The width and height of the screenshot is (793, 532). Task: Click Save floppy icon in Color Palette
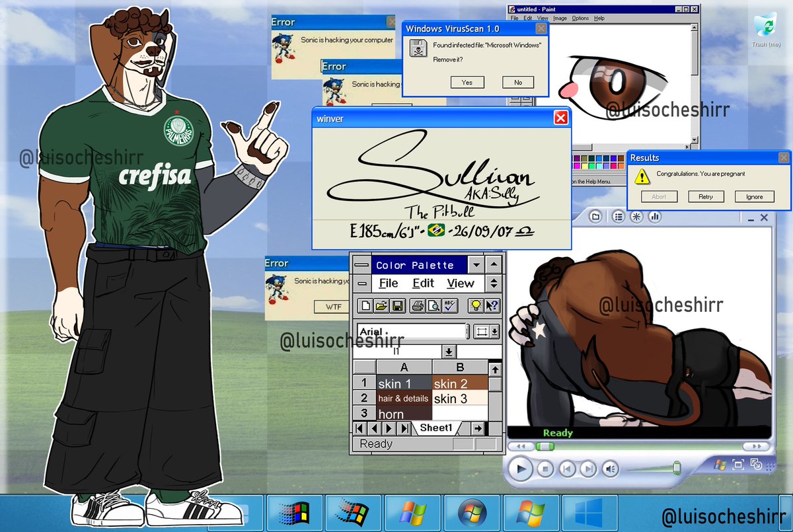tap(398, 305)
